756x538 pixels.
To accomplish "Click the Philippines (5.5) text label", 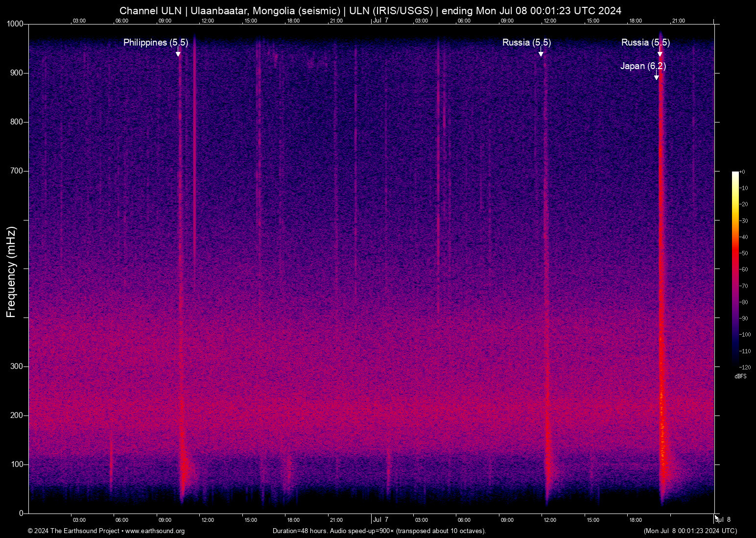I will click(156, 43).
